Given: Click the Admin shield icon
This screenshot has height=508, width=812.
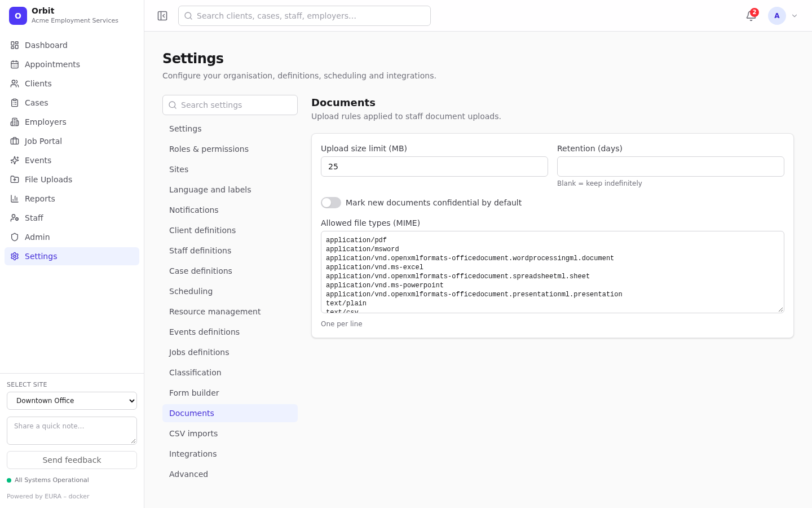Looking at the screenshot, I should [15, 237].
